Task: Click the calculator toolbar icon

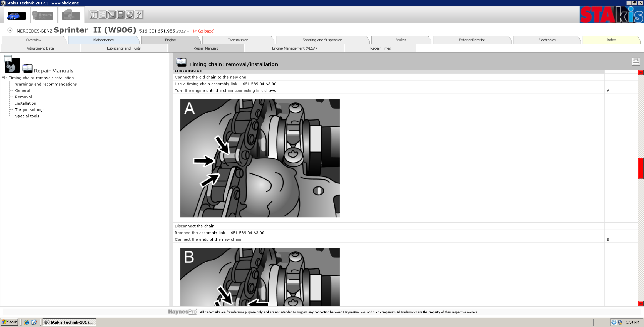Action: (121, 15)
